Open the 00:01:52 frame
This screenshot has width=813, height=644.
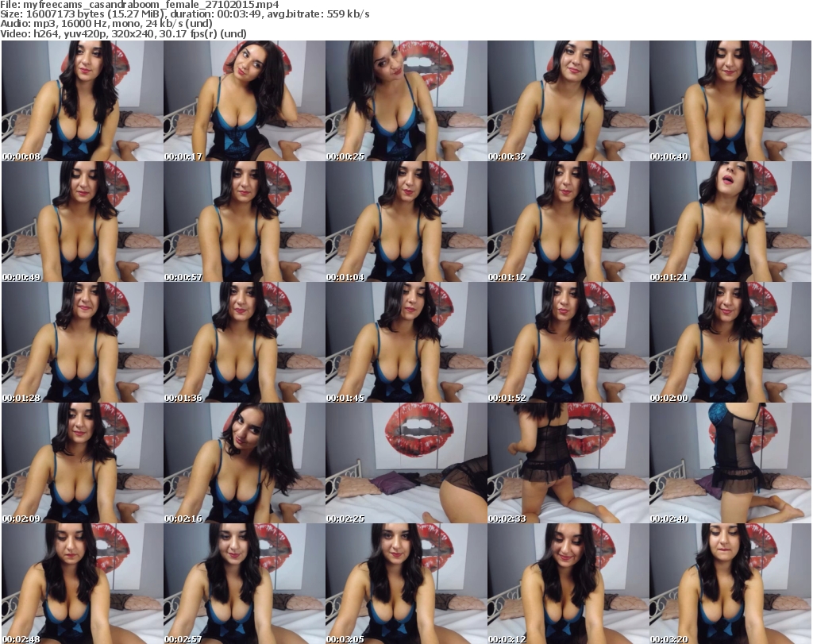[568, 342]
